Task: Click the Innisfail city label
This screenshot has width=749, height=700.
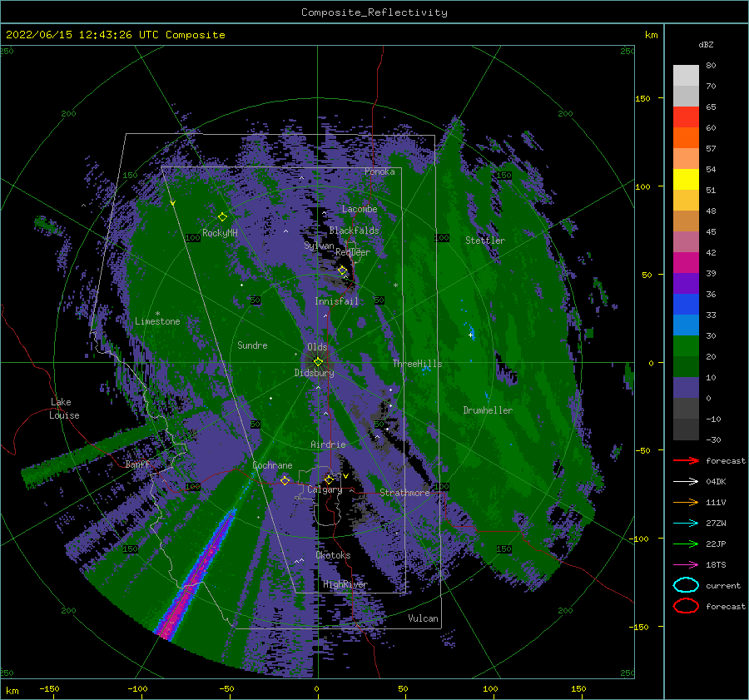Action: [x=336, y=301]
